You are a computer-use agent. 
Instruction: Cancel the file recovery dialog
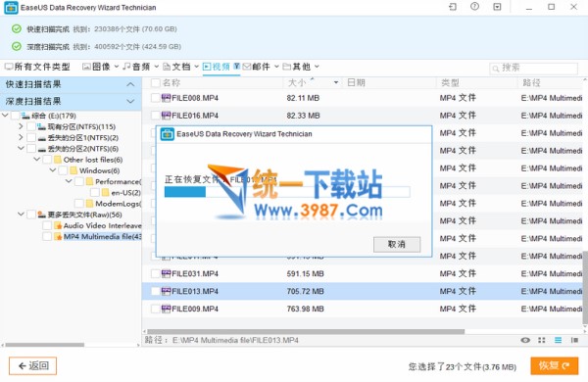click(397, 245)
